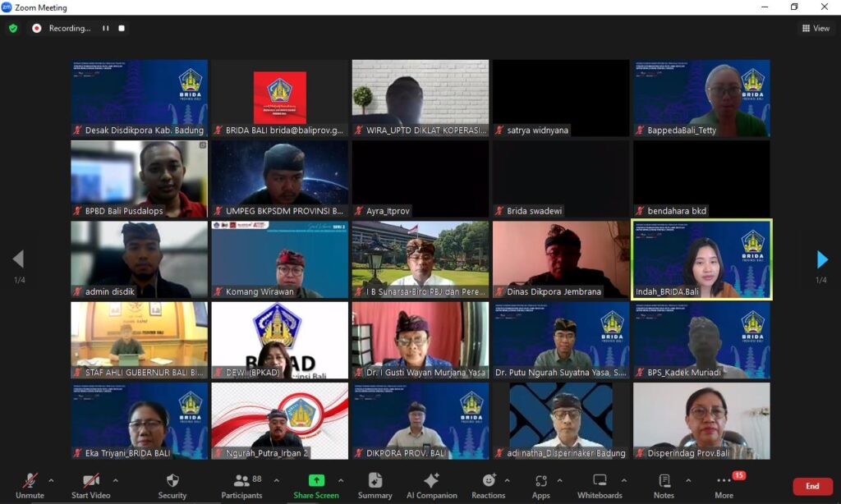Open the Participants panel

(242, 486)
